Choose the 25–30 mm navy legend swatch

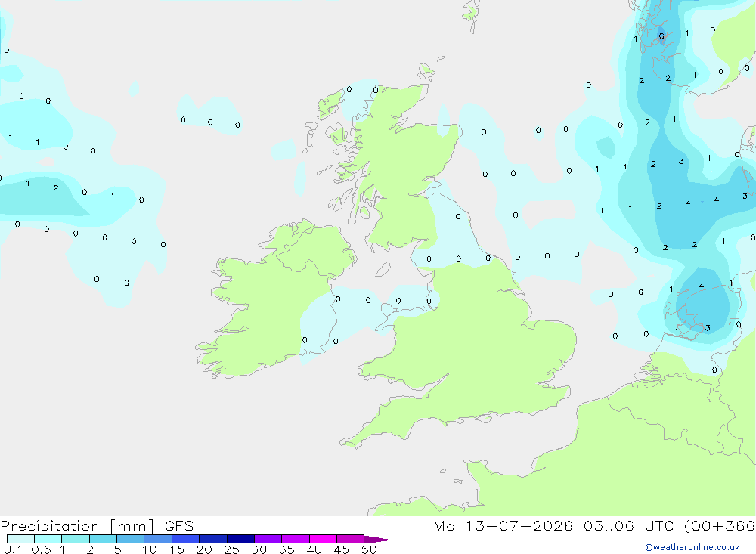(x=240, y=539)
